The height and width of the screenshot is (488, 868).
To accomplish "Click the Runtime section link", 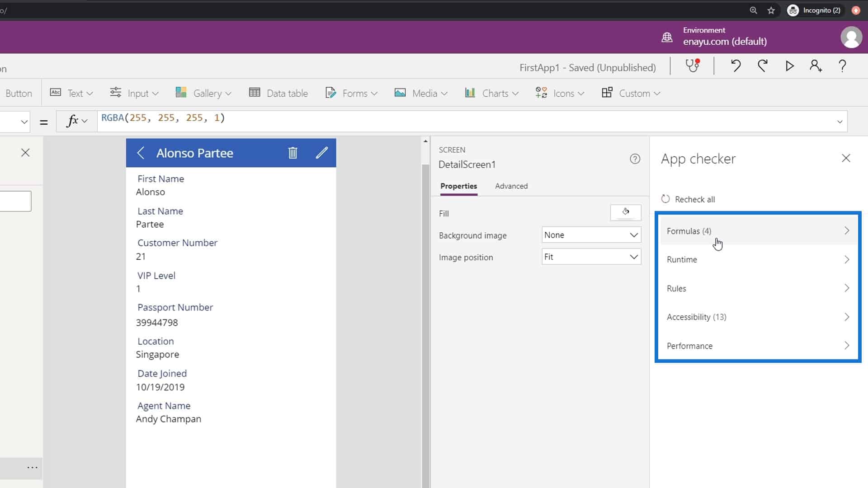I will click(758, 259).
